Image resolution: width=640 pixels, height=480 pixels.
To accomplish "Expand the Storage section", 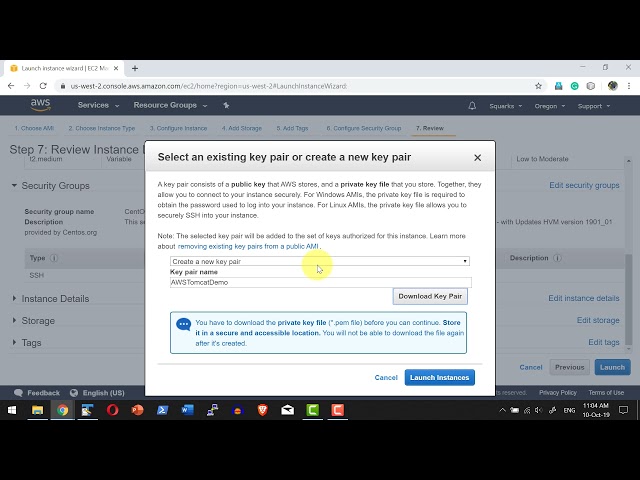I will point(14,320).
